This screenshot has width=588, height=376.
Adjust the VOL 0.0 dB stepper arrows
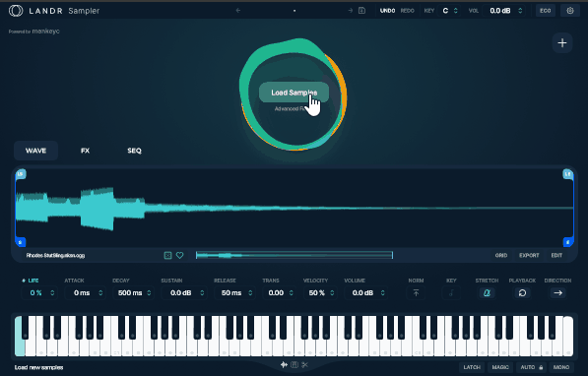[x=520, y=11]
